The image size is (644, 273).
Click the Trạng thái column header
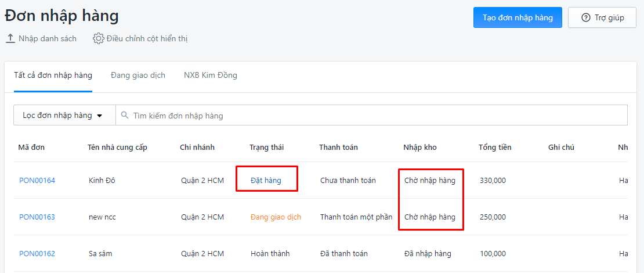[266, 147]
